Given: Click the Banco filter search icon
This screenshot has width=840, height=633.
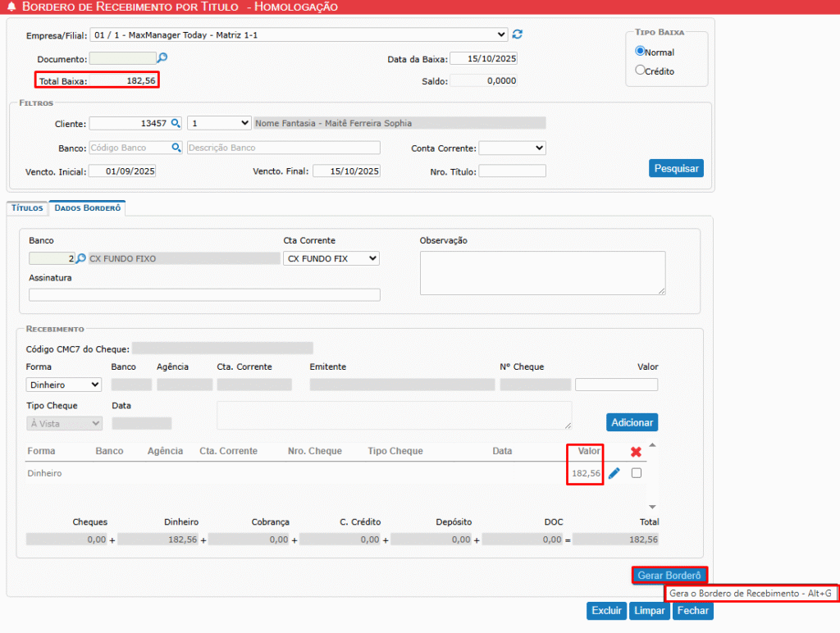Looking at the screenshot, I should pyautogui.click(x=176, y=148).
